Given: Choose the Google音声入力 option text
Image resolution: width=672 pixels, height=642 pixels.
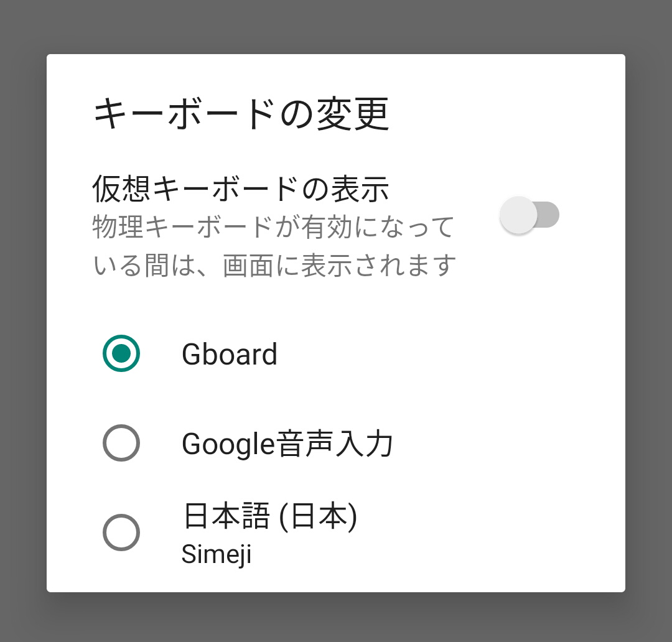Looking at the screenshot, I should (x=287, y=444).
